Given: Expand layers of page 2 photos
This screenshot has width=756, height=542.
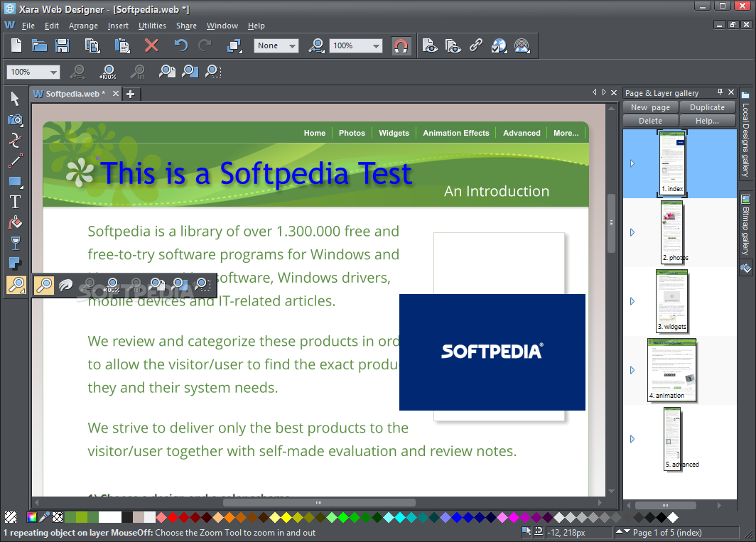Looking at the screenshot, I should coord(632,232).
